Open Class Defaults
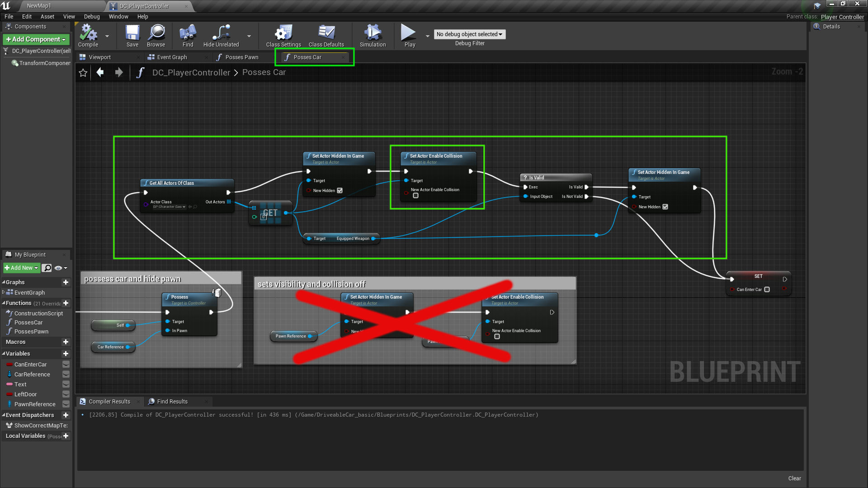The height and width of the screenshot is (488, 868). point(326,35)
